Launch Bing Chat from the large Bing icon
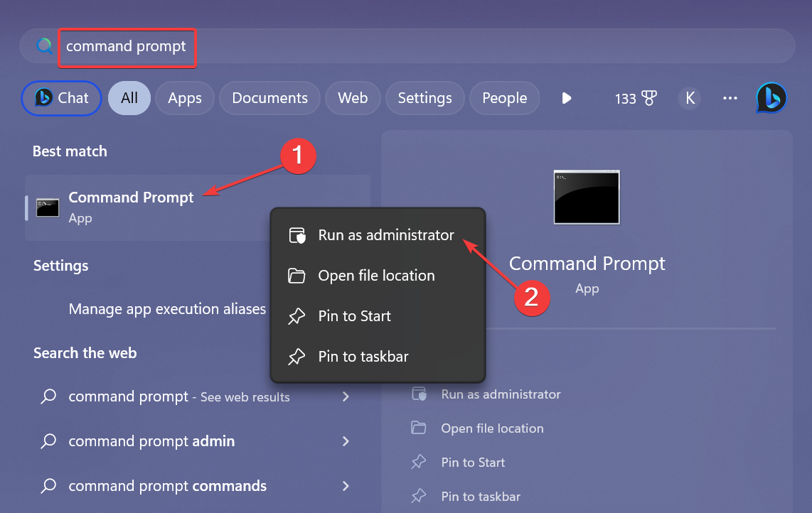Screen dimensions: 812x513 point(771,98)
